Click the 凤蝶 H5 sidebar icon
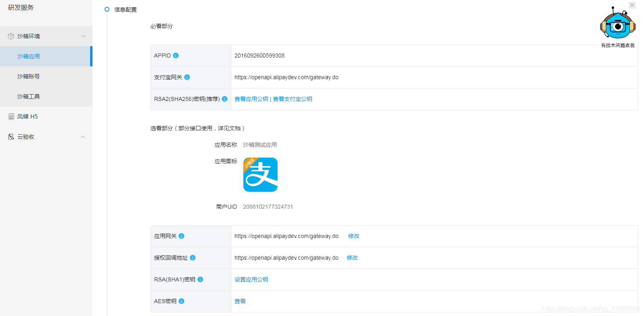This screenshot has width=644, height=316. click(x=11, y=117)
